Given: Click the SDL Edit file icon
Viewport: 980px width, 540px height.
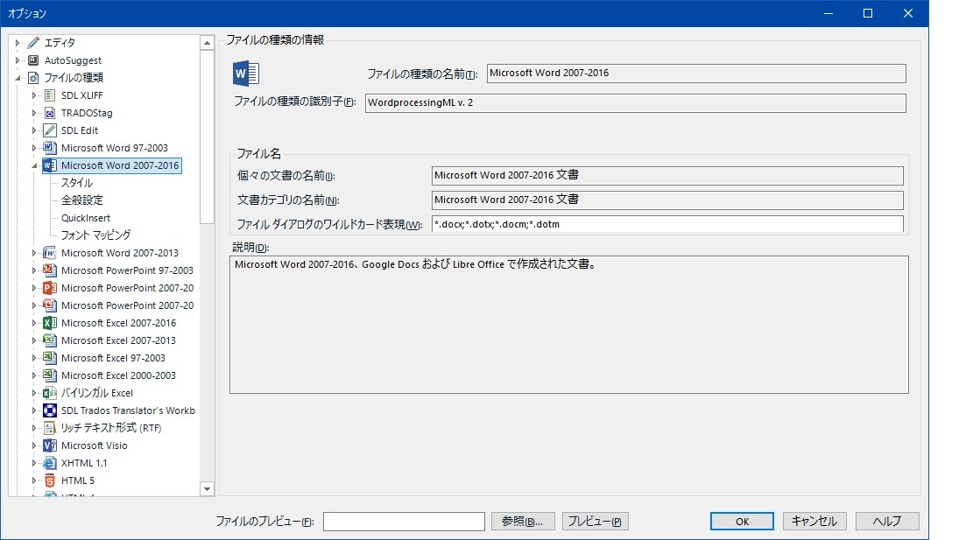Looking at the screenshot, I should pos(50,130).
